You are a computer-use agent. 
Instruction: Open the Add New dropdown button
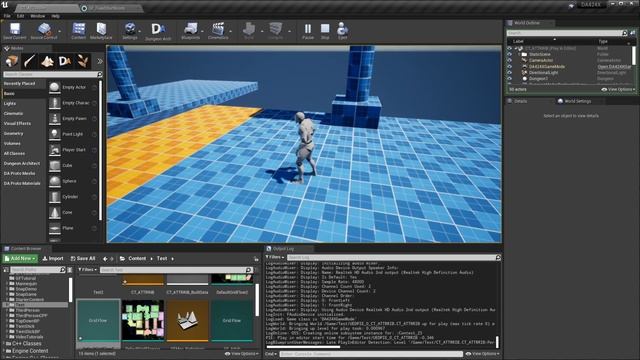click(20, 259)
